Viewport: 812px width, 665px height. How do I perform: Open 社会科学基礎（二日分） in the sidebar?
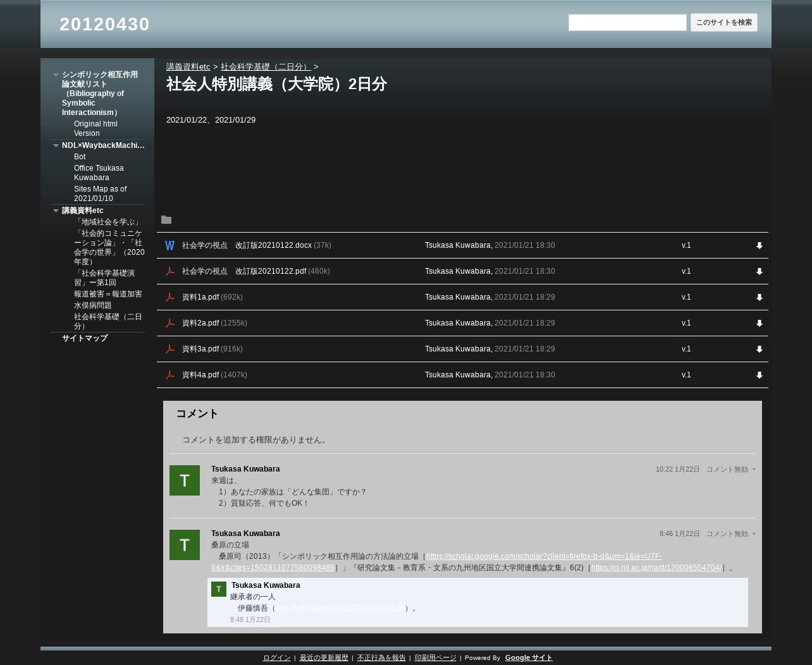[x=108, y=321]
